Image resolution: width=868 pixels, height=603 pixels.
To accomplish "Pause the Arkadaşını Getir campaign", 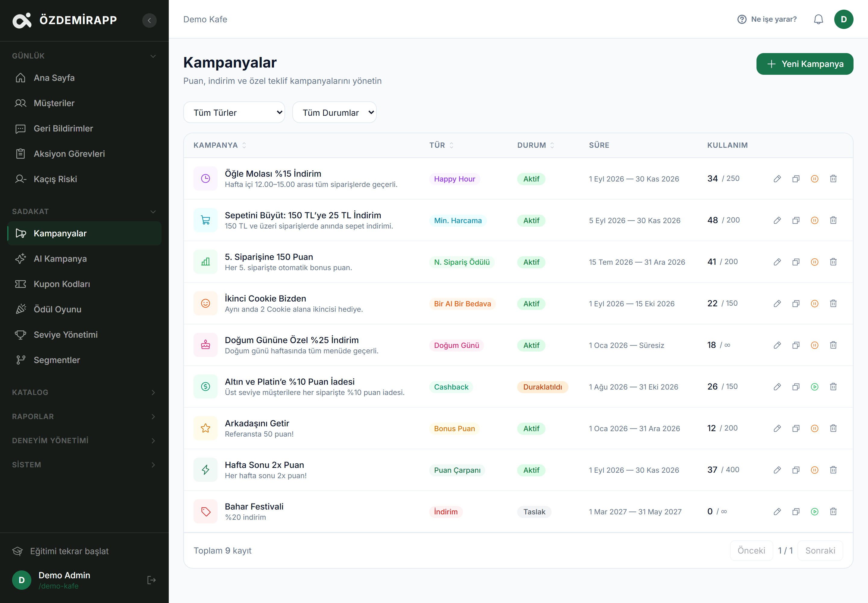I will 814,428.
